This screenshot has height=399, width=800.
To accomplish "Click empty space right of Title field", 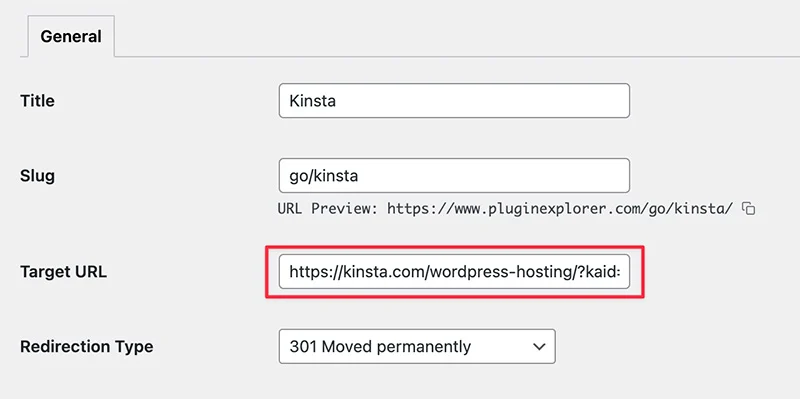I will point(714,101).
